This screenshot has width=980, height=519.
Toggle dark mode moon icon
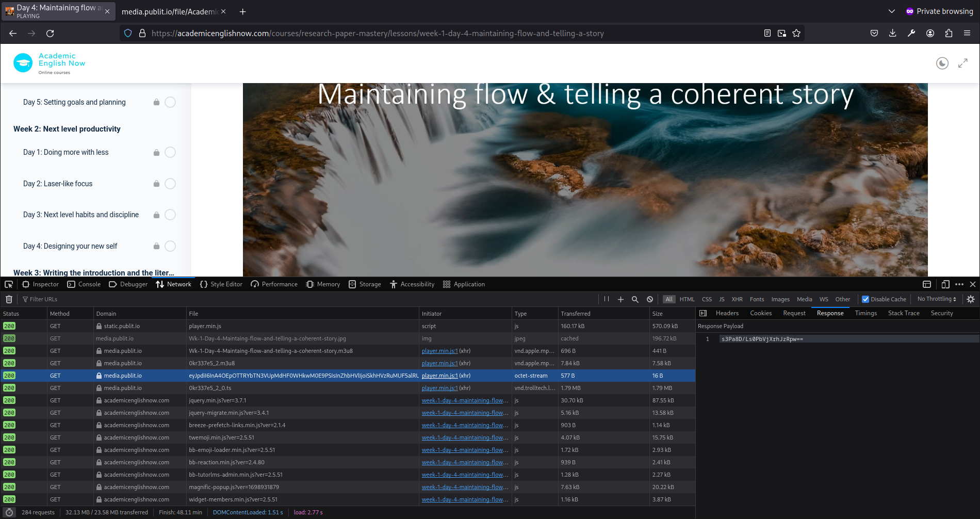[x=942, y=63]
